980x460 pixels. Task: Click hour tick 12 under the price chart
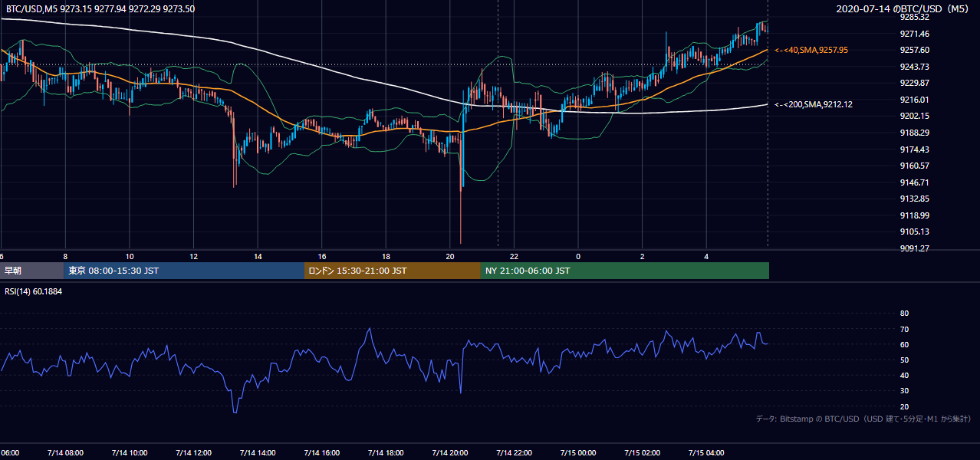(194, 257)
